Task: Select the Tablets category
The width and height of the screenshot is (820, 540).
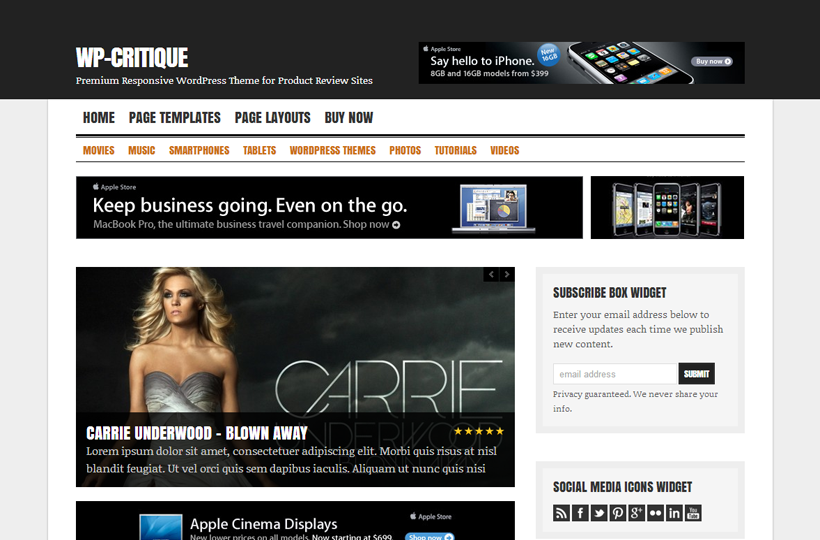Action: click(x=259, y=151)
